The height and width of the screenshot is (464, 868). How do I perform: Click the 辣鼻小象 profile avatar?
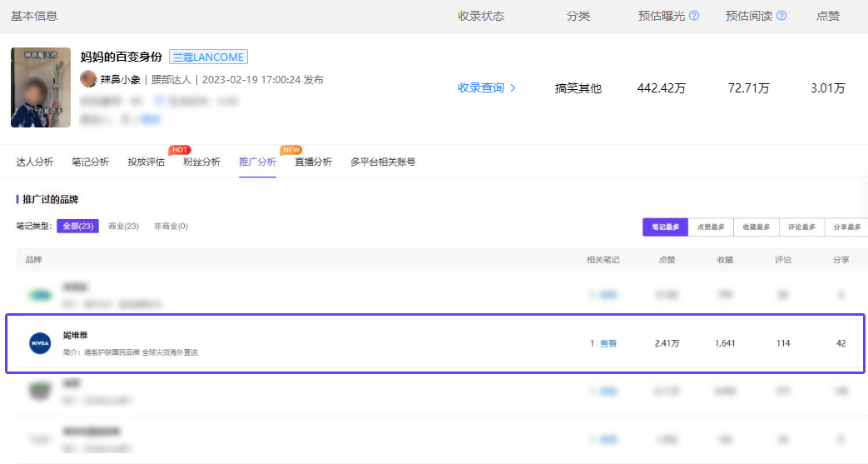(x=88, y=79)
